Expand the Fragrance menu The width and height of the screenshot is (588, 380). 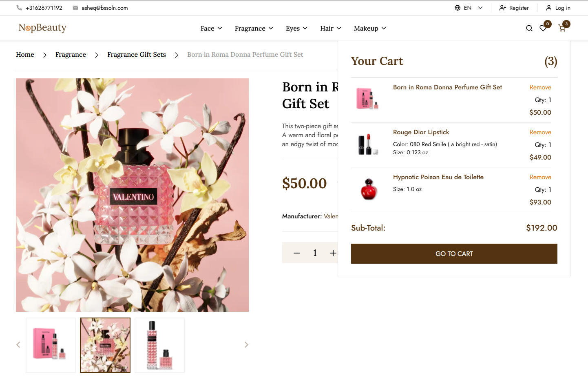point(254,28)
